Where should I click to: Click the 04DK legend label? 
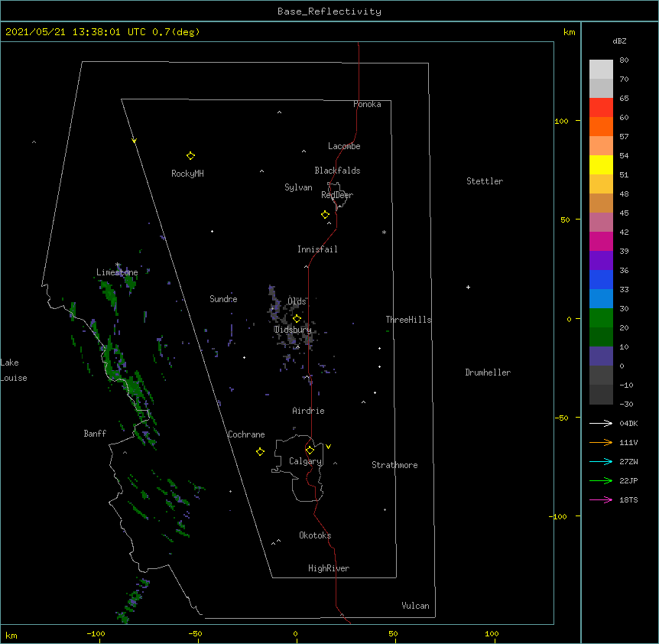coord(628,423)
